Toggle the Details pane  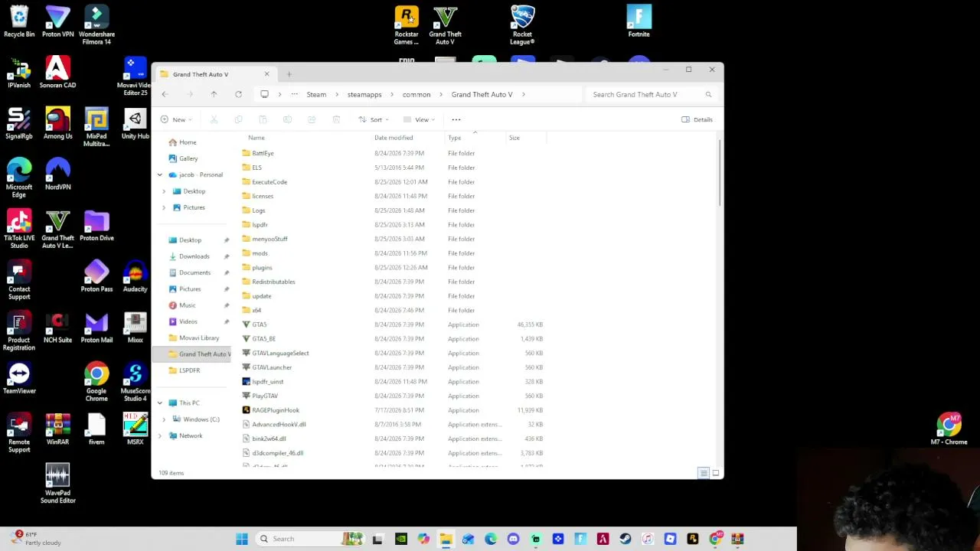tap(697, 119)
